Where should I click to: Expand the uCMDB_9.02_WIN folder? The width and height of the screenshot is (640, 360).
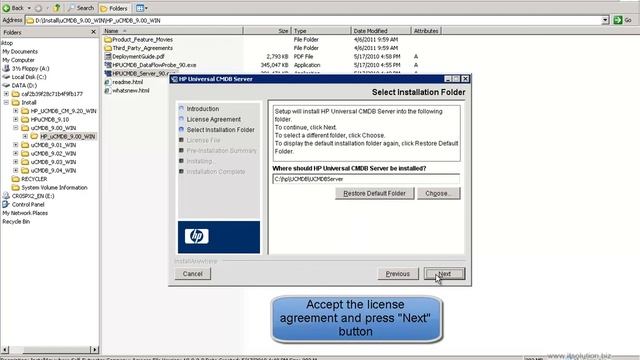16,153
